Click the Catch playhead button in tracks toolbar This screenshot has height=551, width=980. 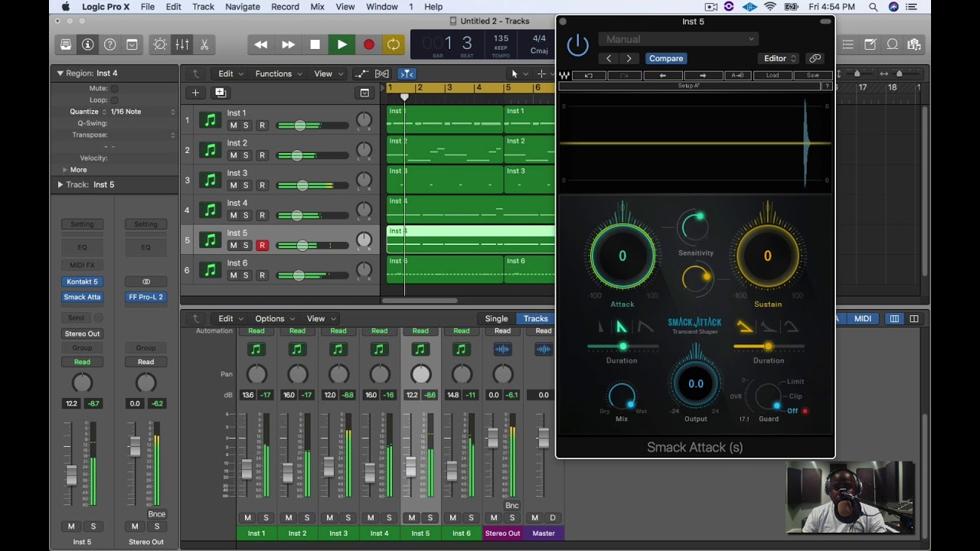[407, 73]
